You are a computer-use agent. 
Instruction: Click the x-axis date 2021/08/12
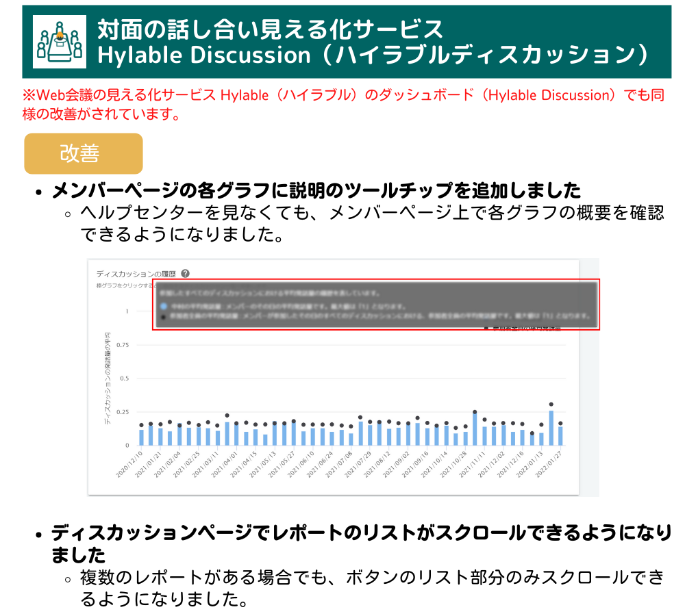(x=377, y=465)
